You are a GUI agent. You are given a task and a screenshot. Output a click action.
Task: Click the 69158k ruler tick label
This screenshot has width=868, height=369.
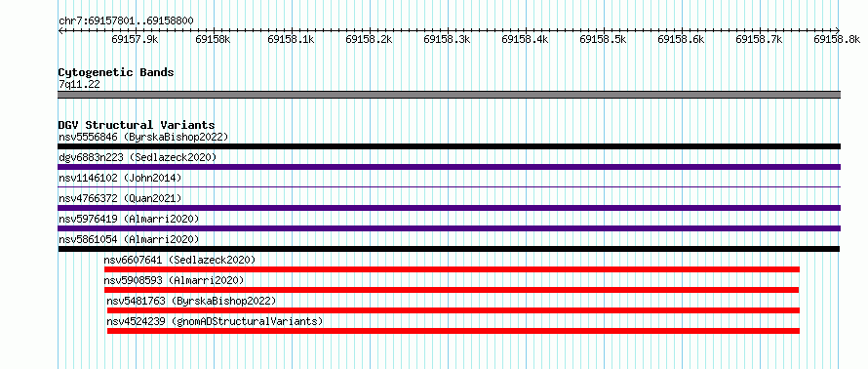[x=214, y=39]
